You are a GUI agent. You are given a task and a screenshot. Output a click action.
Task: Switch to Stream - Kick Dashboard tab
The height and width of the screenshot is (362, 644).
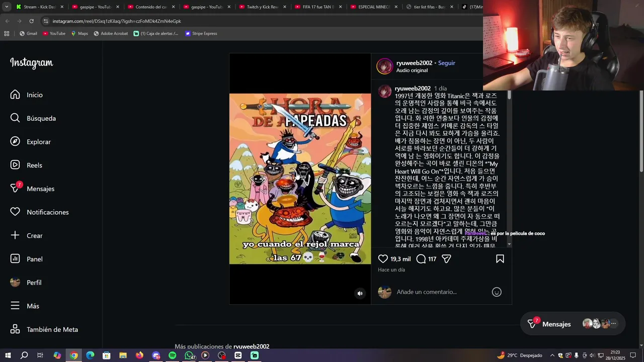(36, 7)
